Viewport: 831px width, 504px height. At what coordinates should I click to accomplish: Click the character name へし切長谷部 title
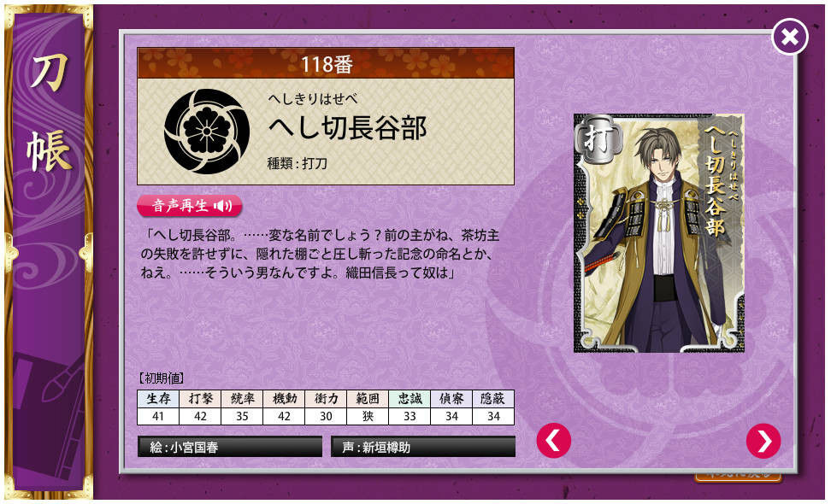[x=348, y=127]
